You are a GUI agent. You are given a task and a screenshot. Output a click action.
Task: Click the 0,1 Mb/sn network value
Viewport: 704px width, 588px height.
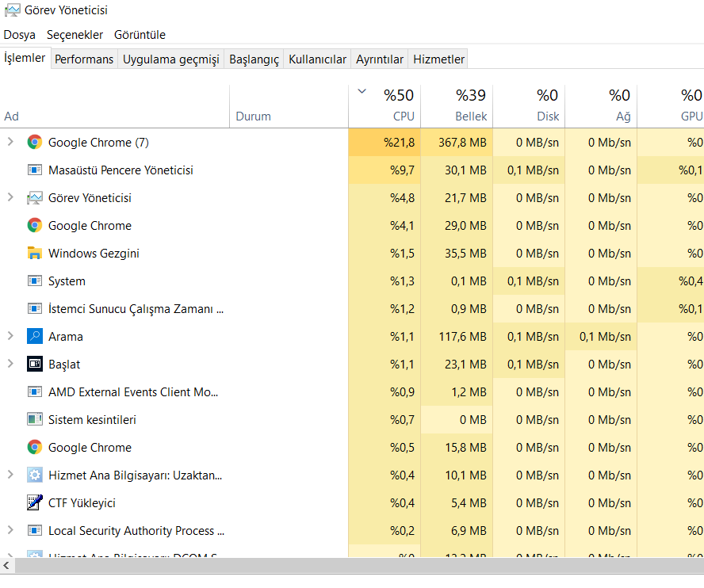click(605, 336)
